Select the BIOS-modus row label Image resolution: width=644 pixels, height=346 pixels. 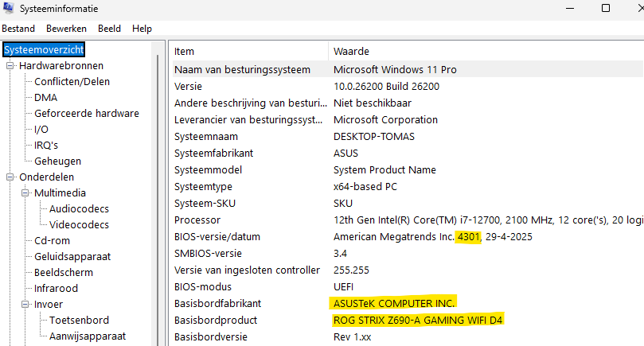click(x=203, y=287)
